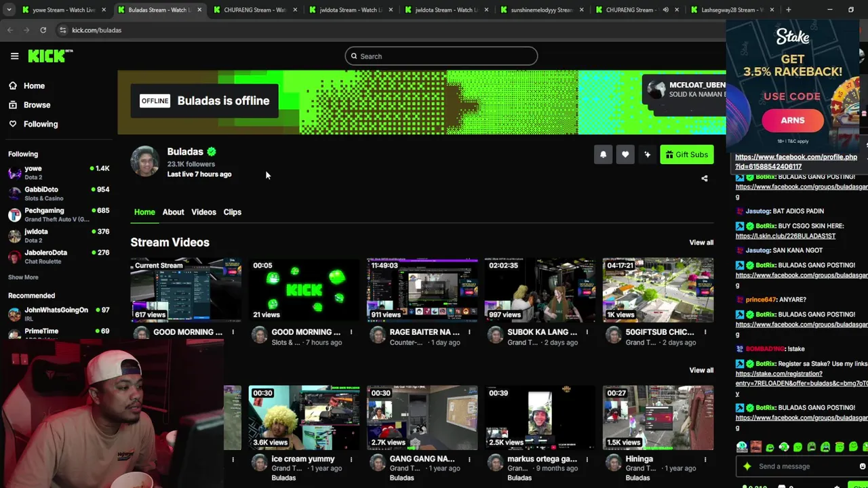
Task: Open JaboleroDota channel in Following list
Action: pyautogui.click(x=58, y=257)
